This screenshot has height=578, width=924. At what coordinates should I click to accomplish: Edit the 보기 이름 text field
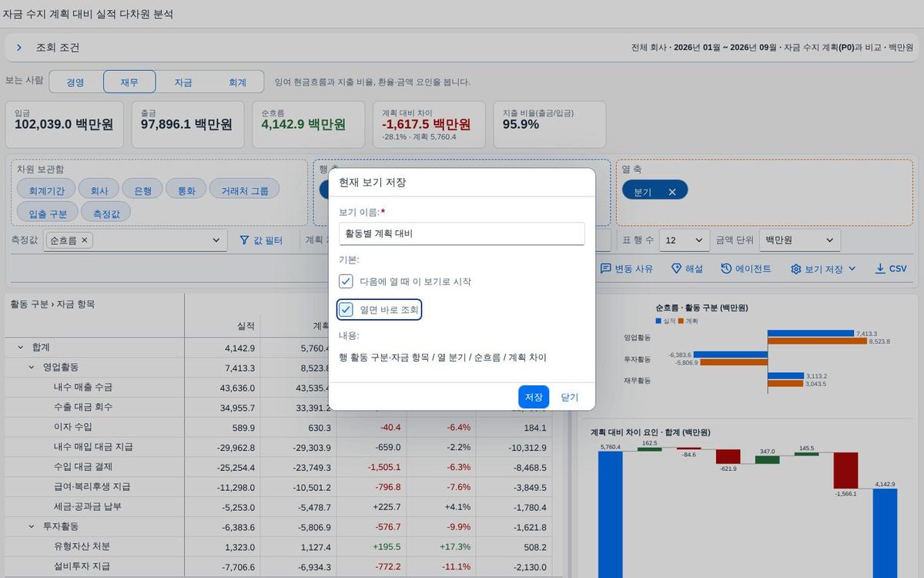tap(462, 234)
